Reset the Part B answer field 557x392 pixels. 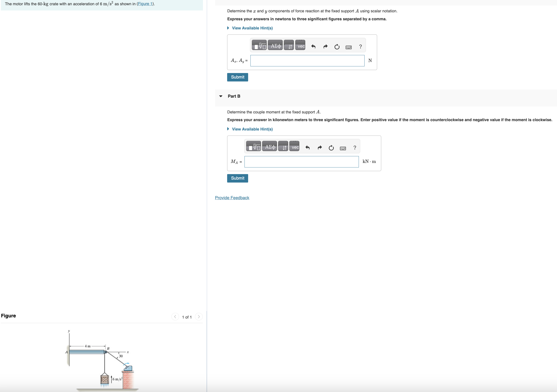click(331, 148)
